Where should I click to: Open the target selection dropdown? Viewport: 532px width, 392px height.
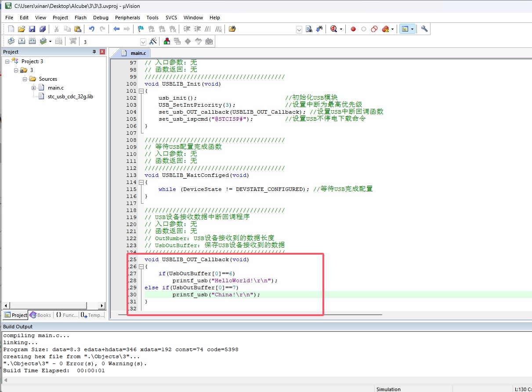143,42
